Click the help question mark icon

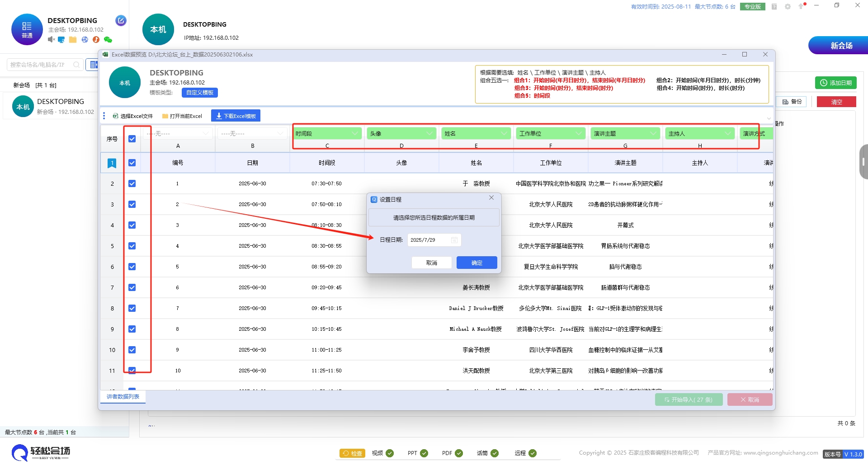pyautogui.click(x=774, y=6)
